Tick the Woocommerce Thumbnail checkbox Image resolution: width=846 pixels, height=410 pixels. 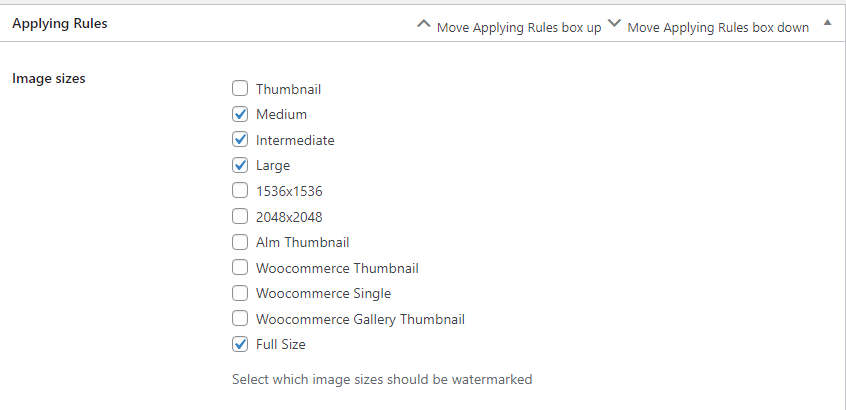[x=240, y=267]
